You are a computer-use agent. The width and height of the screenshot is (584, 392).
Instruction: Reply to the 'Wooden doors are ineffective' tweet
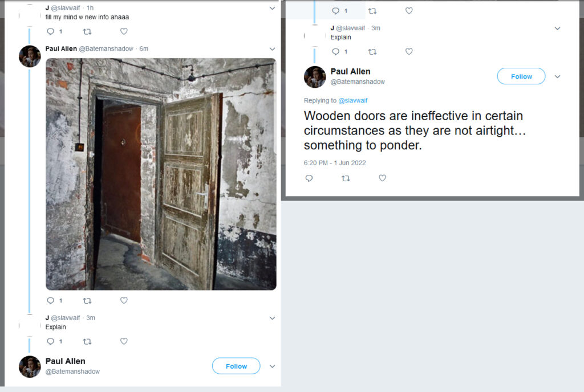pos(309,178)
